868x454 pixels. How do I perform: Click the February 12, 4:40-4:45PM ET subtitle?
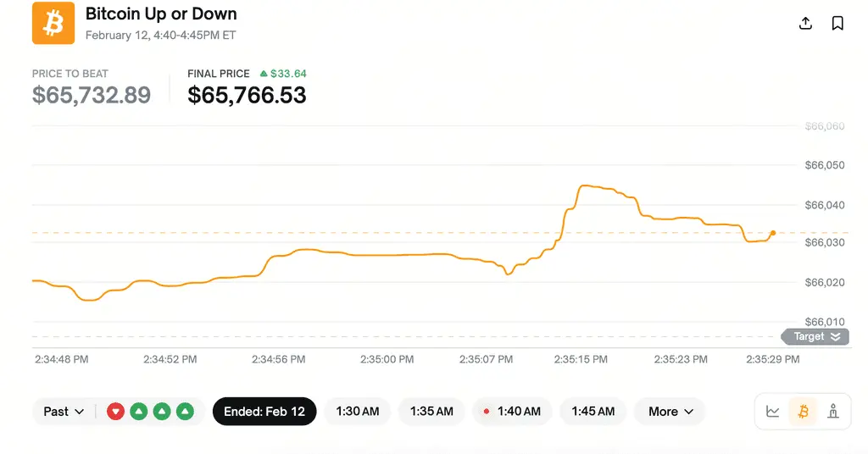[x=160, y=36]
